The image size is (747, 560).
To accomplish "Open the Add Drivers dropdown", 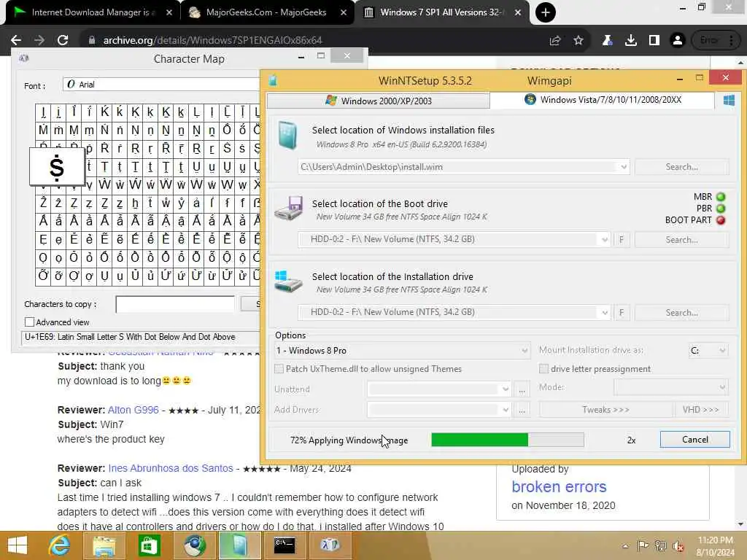I will 439,410.
